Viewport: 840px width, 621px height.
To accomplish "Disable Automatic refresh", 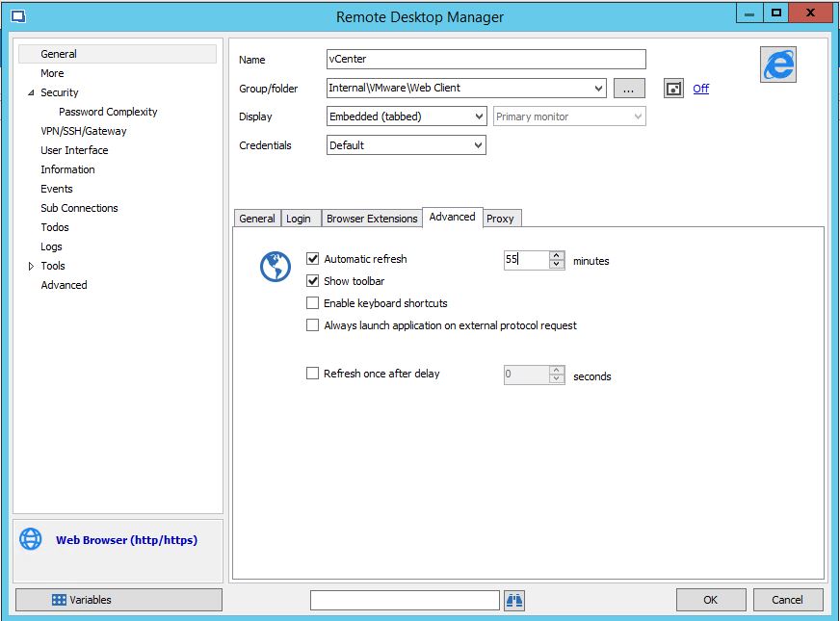I will coord(313,258).
